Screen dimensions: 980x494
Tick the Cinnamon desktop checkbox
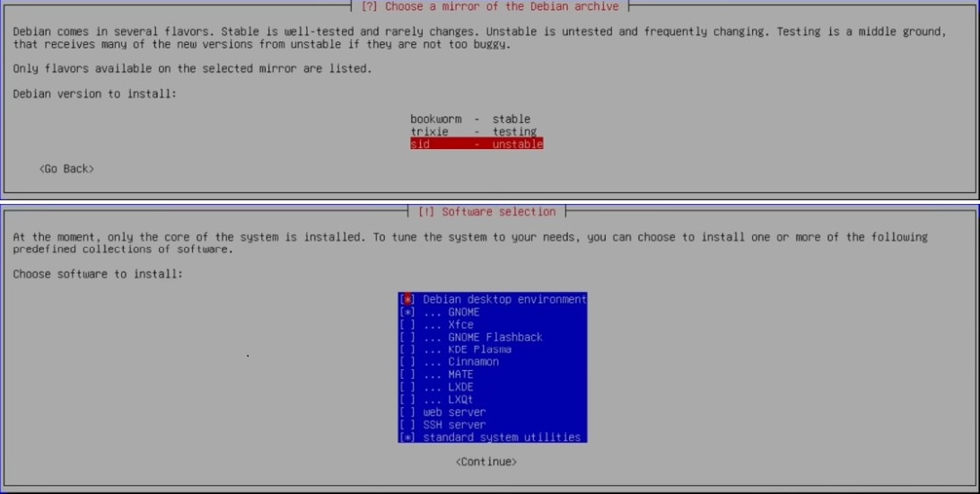[x=408, y=362]
